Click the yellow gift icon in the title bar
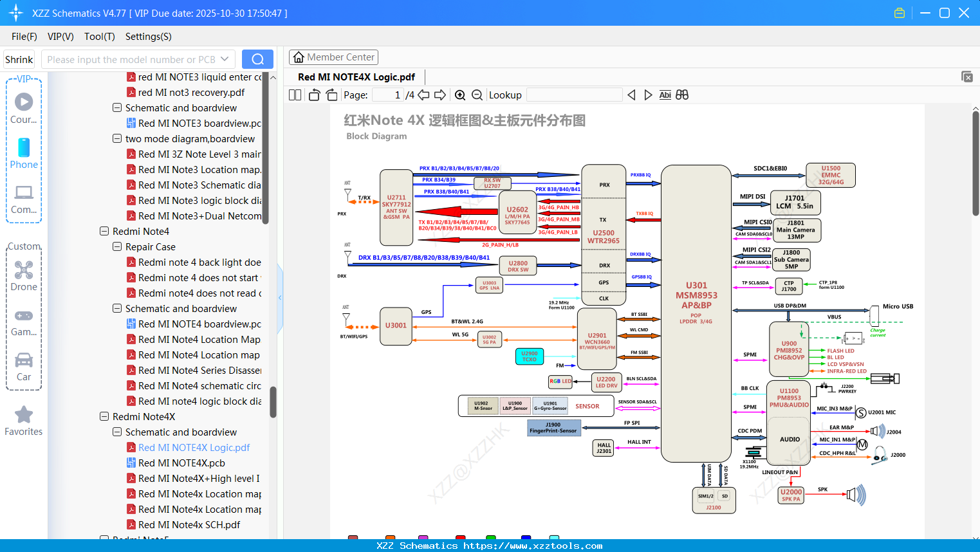 click(x=900, y=13)
